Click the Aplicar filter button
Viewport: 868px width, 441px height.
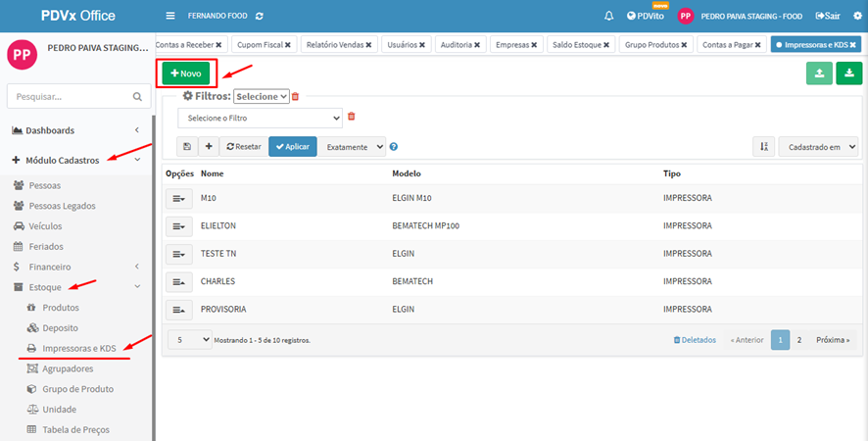[292, 146]
